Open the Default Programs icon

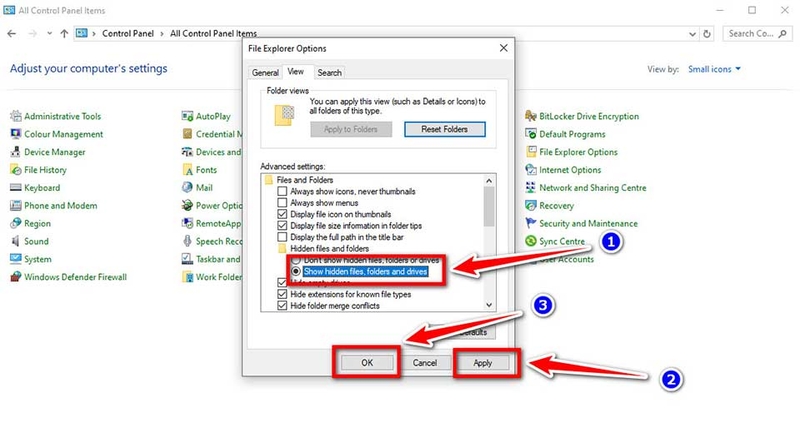click(531, 134)
